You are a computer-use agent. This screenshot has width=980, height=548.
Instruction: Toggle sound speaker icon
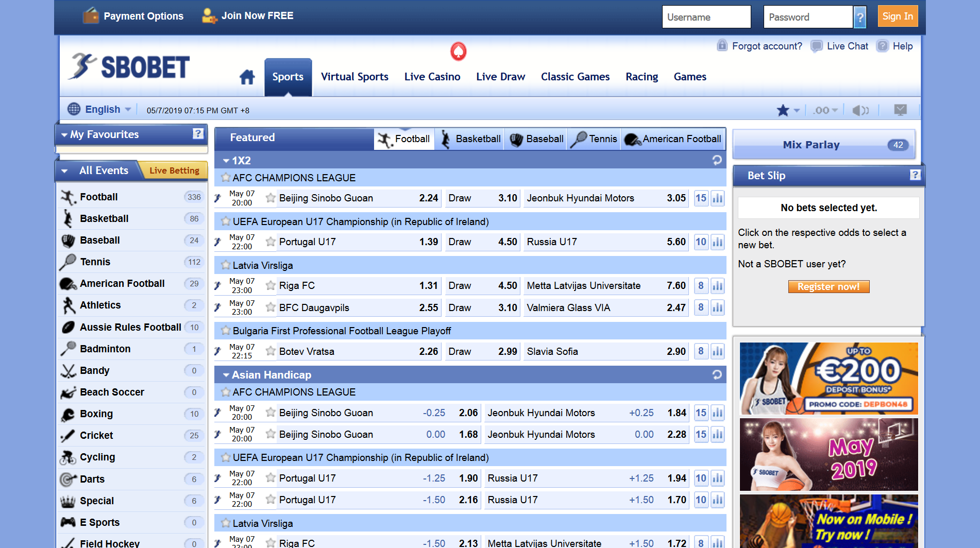pyautogui.click(x=860, y=110)
